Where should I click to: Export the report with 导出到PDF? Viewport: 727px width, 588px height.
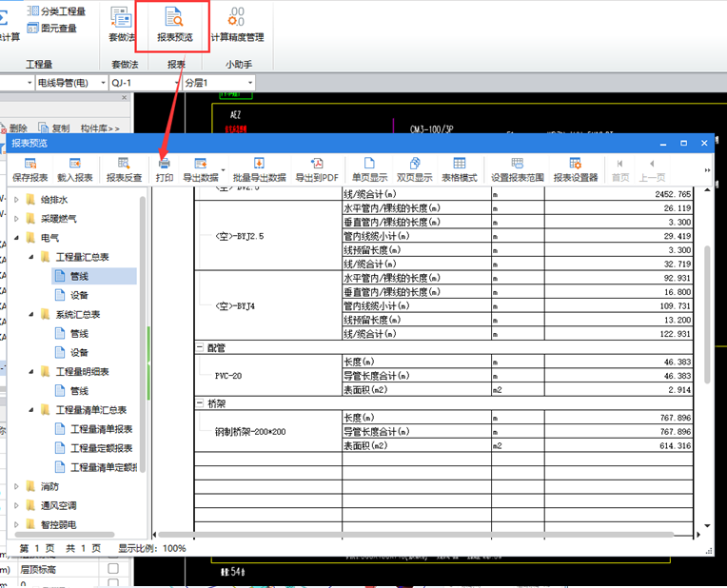(x=317, y=169)
